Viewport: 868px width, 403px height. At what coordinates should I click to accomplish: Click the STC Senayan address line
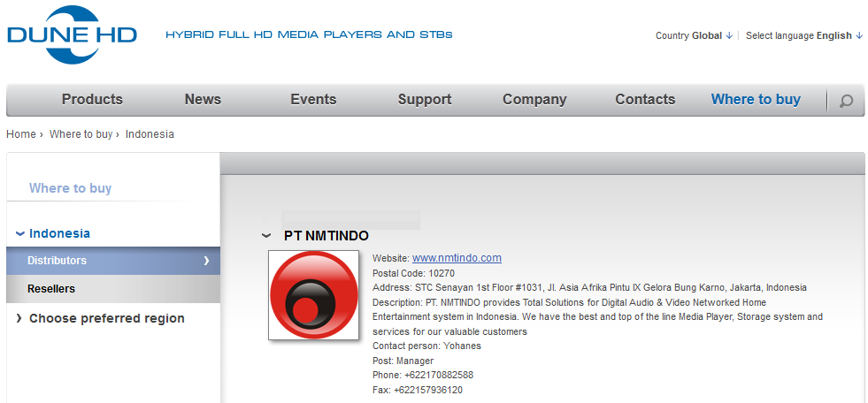click(589, 287)
